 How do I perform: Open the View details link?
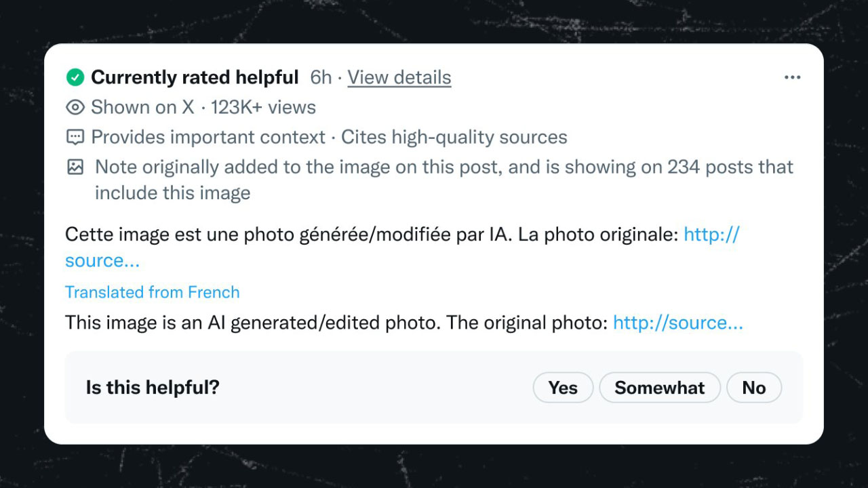click(x=399, y=77)
